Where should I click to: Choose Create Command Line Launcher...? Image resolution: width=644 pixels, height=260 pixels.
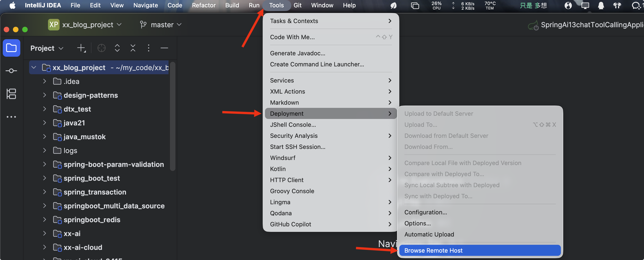point(331,64)
